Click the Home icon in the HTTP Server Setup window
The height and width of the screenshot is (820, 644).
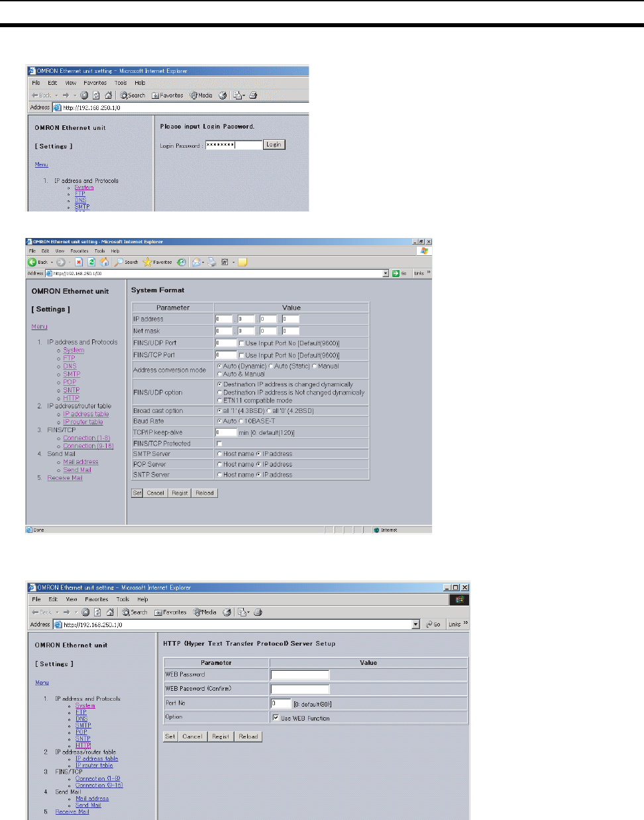point(110,613)
